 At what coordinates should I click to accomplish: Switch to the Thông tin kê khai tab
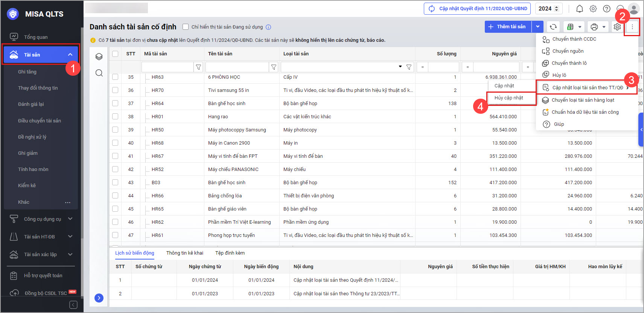(184, 253)
